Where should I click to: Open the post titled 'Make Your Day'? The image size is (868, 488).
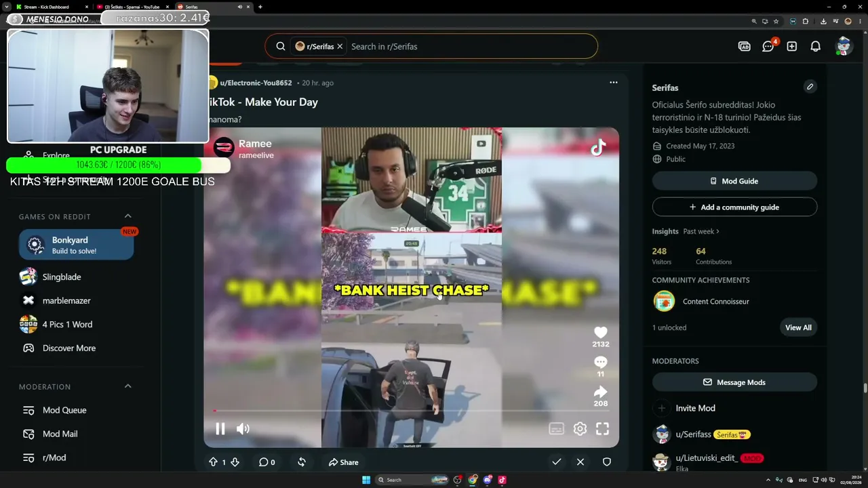click(x=262, y=102)
